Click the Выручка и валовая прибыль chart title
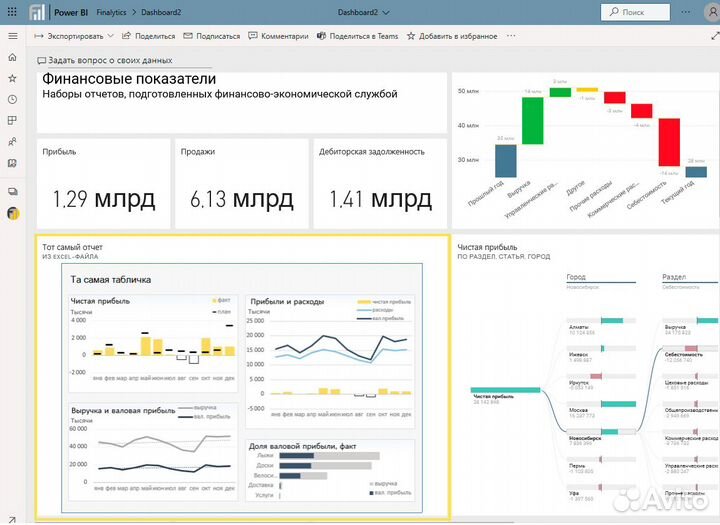 point(123,411)
